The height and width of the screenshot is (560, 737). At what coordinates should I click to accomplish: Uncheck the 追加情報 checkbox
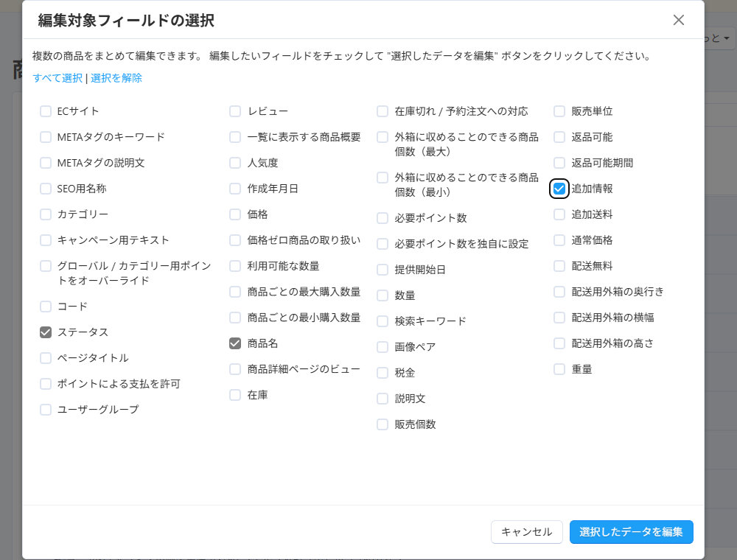[559, 189]
